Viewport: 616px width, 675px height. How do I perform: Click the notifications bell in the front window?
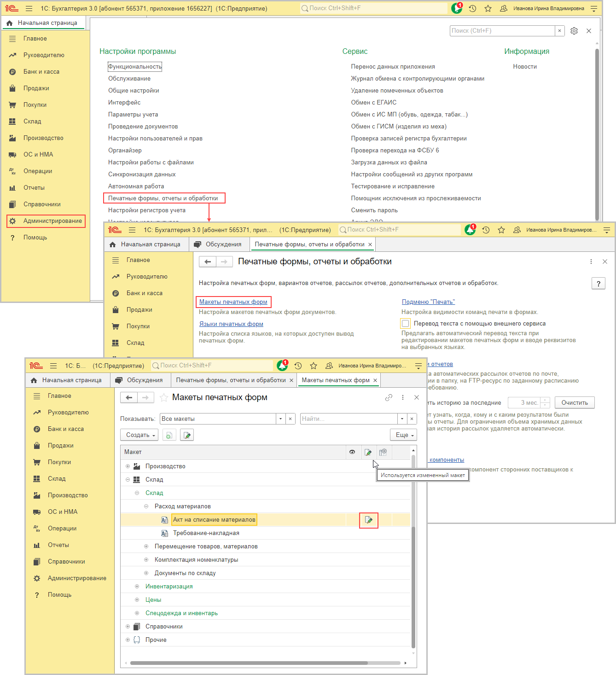pyautogui.click(x=282, y=365)
